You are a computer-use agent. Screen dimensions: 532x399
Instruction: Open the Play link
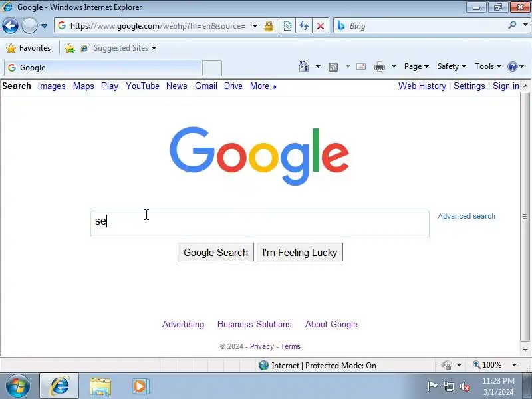coord(110,86)
